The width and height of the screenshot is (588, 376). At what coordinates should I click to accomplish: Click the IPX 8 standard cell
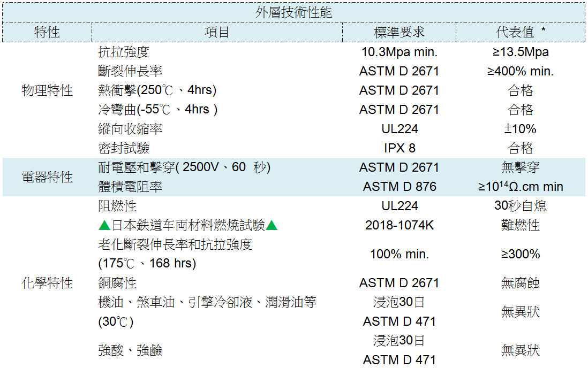399,148
